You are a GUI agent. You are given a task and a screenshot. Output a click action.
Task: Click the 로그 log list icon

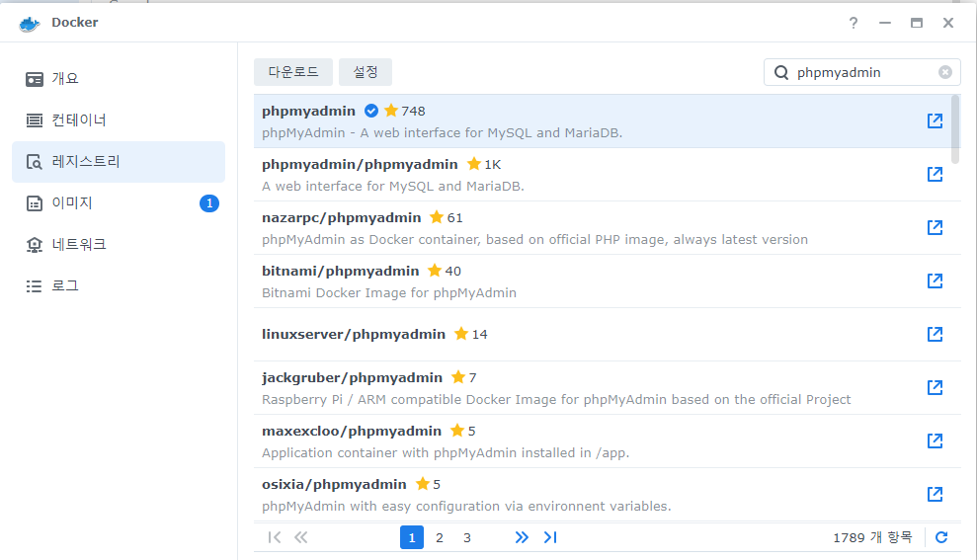tap(35, 285)
